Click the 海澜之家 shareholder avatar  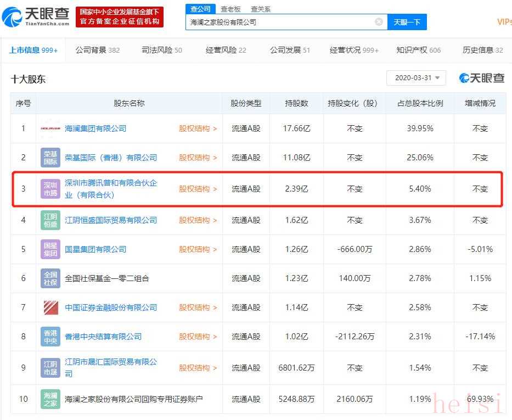(50, 399)
